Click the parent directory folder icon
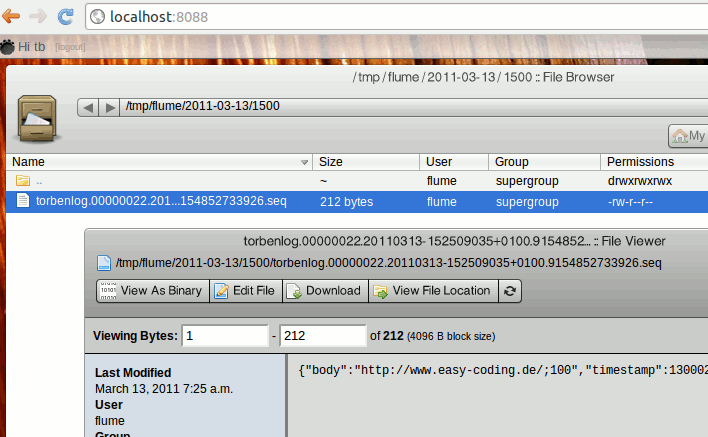The image size is (708, 437). 22,182
